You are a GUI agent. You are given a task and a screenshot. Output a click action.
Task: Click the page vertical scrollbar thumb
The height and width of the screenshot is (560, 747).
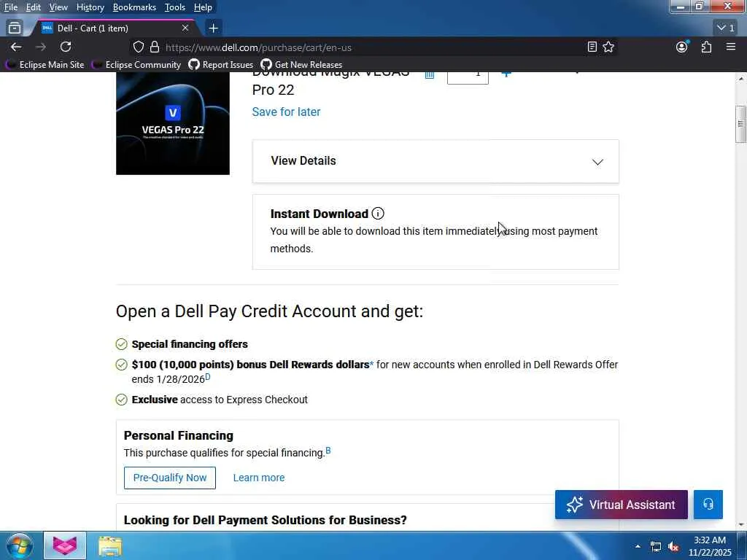click(x=740, y=124)
